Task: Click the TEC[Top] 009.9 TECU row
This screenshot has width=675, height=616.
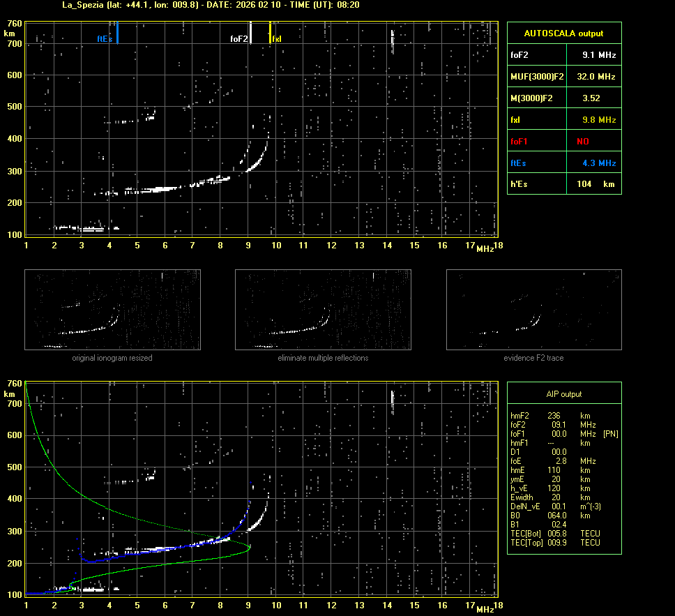Action: (554, 542)
